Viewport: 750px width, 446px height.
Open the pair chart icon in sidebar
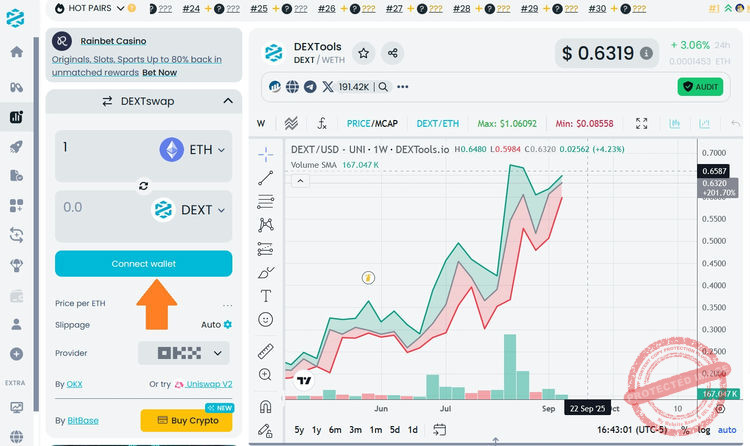[16, 117]
